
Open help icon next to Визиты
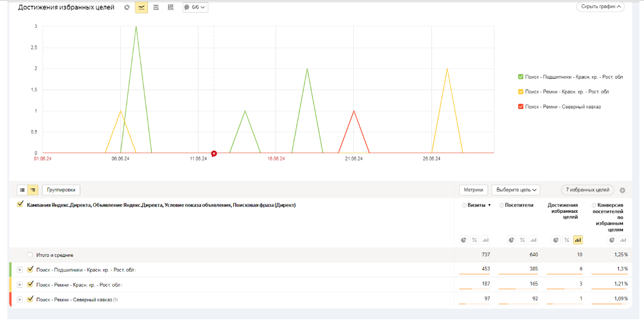(x=464, y=205)
